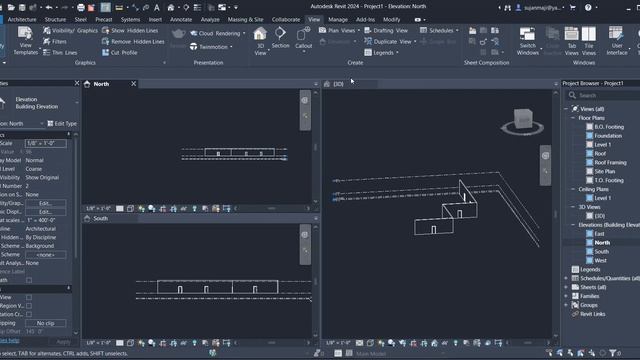Click the Twinmotion icon
The width and height of the screenshot is (640, 360).
(x=193, y=47)
